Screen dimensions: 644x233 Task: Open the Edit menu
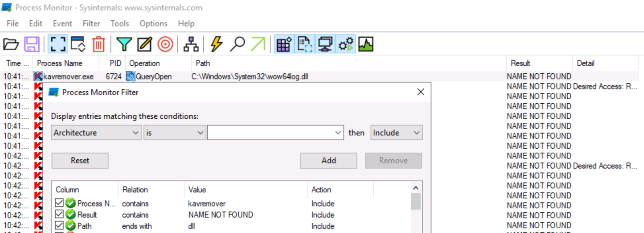36,23
